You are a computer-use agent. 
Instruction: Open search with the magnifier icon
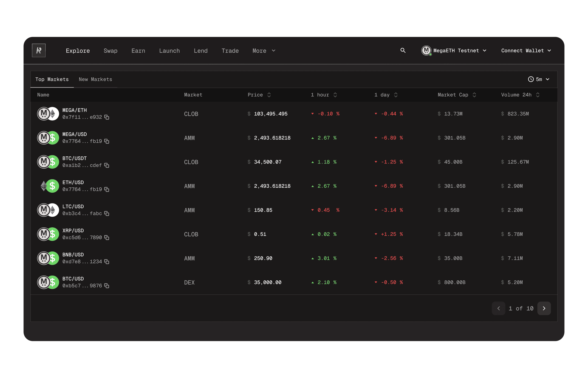[403, 50]
